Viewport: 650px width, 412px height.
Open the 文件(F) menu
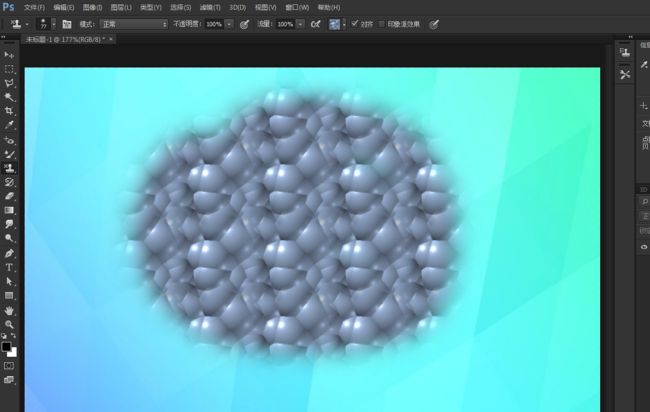pyautogui.click(x=34, y=7)
